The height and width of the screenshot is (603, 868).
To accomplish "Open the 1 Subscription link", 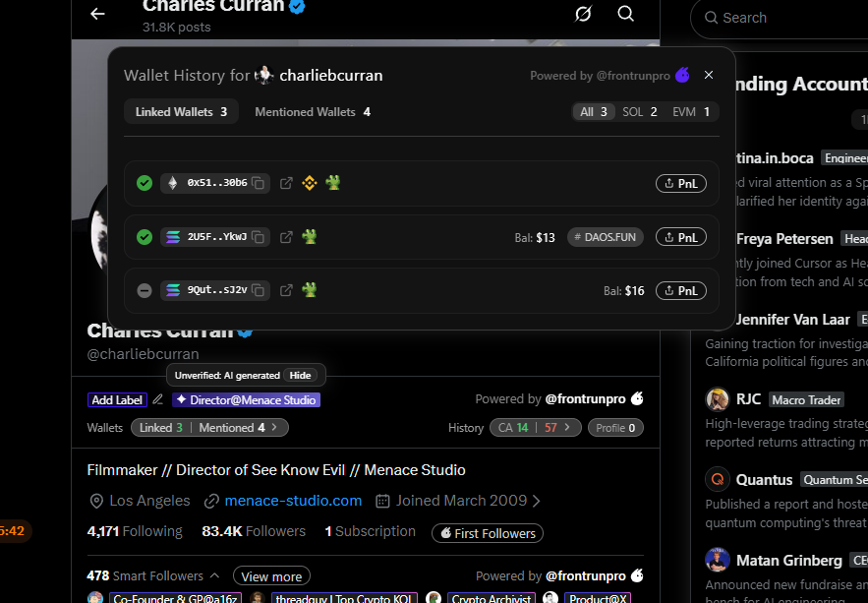I will tap(370, 531).
